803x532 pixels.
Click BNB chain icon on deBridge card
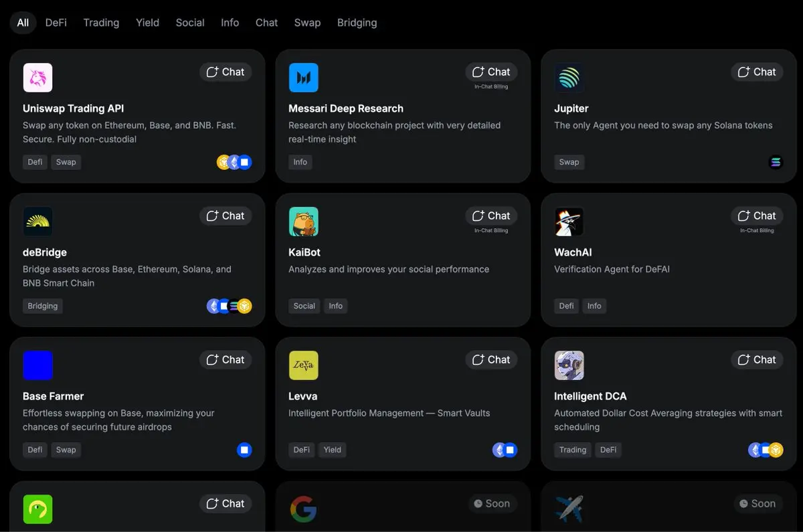[245, 306]
